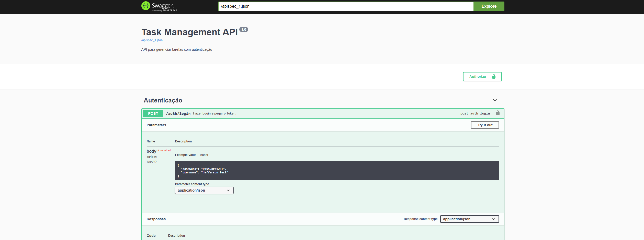644x240 pixels.
Task: Click the Autenticação section header
Action: coord(163,100)
